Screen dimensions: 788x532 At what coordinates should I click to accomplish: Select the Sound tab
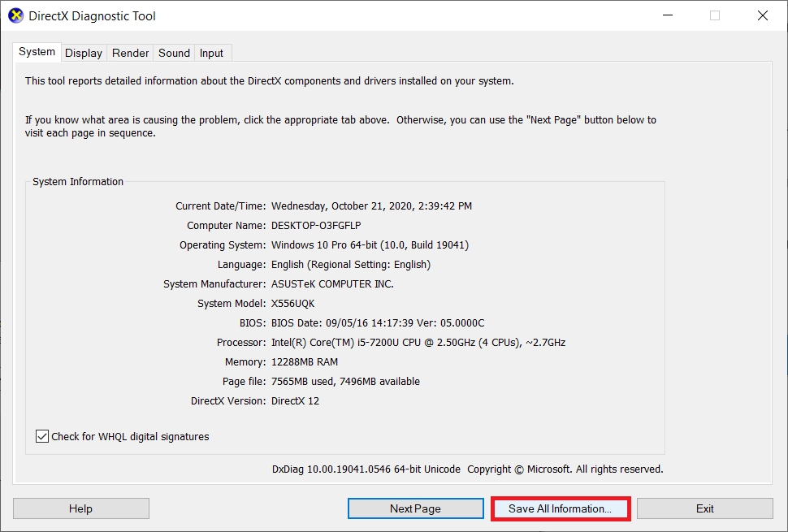coord(173,53)
